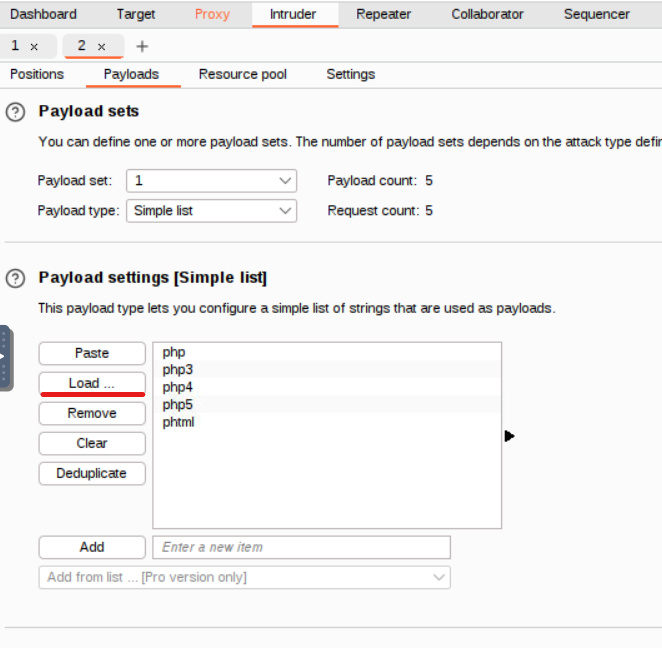Viewport: 662px width, 648px height.
Task: Open help for Payload settings section
Action: pyautogui.click(x=15, y=278)
